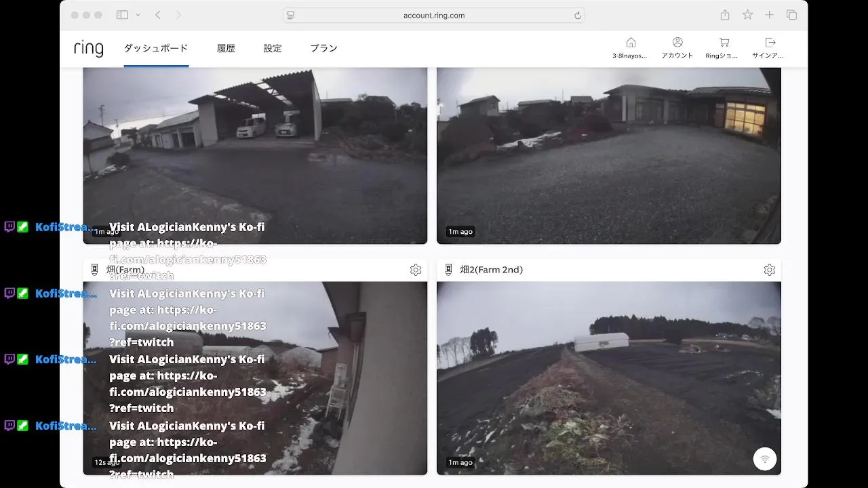Screen dimensions: 868x488
Task: Show the Safari tab overview
Action: [x=791, y=15]
